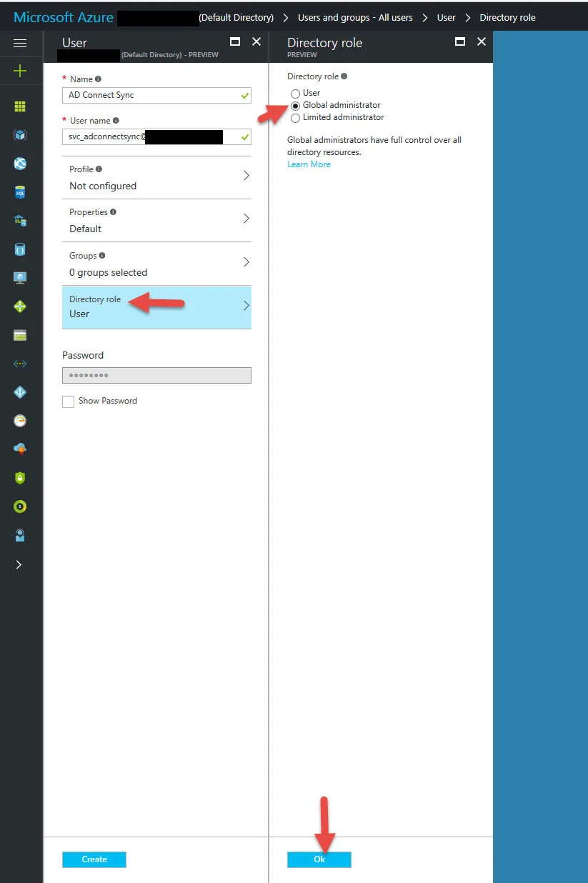Open Help and support person icon

pos(20,535)
